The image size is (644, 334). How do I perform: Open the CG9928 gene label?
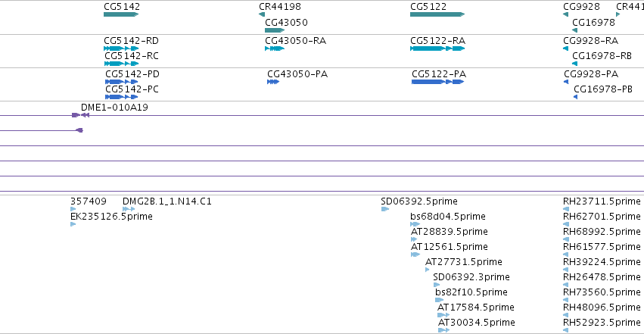tap(581, 7)
